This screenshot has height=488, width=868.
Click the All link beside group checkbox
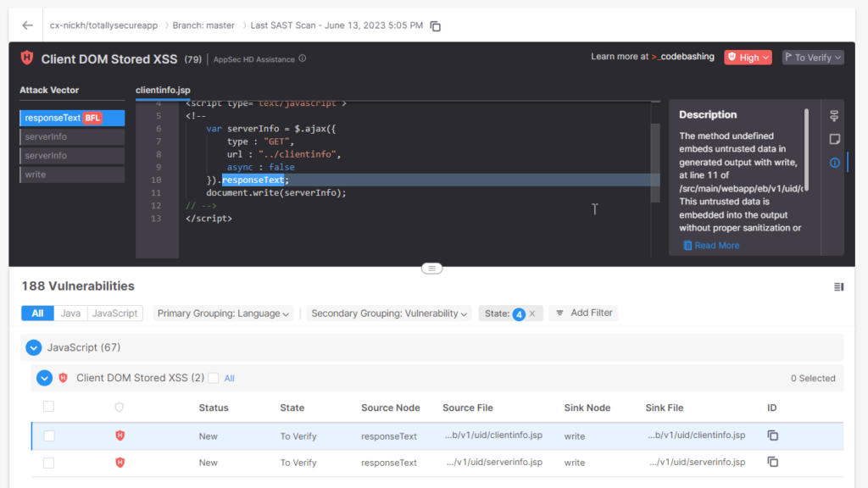point(229,379)
